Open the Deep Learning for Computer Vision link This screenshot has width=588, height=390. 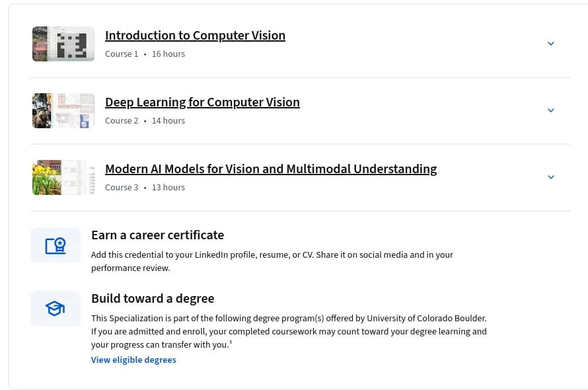tap(203, 102)
